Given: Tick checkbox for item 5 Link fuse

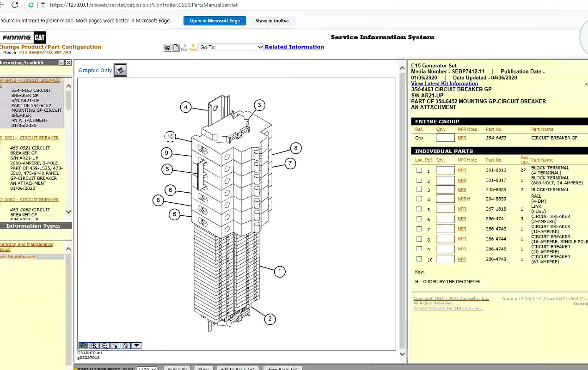Looking at the screenshot, I should pyautogui.click(x=419, y=209).
